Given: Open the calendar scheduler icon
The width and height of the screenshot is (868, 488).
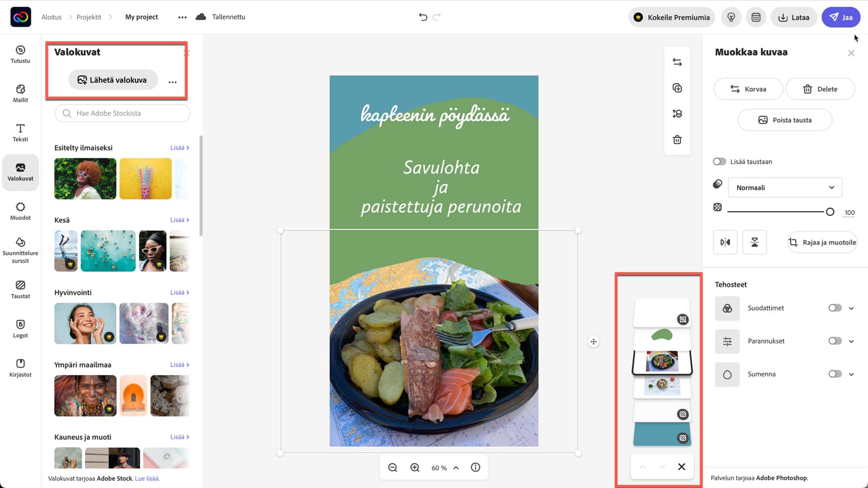Looking at the screenshot, I should [756, 17].
